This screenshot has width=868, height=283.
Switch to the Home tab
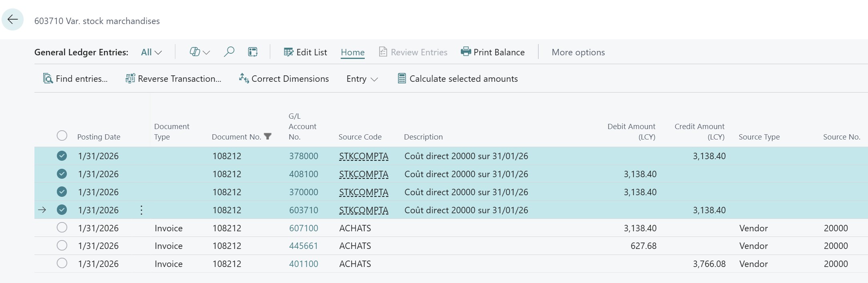coord(352,52)
